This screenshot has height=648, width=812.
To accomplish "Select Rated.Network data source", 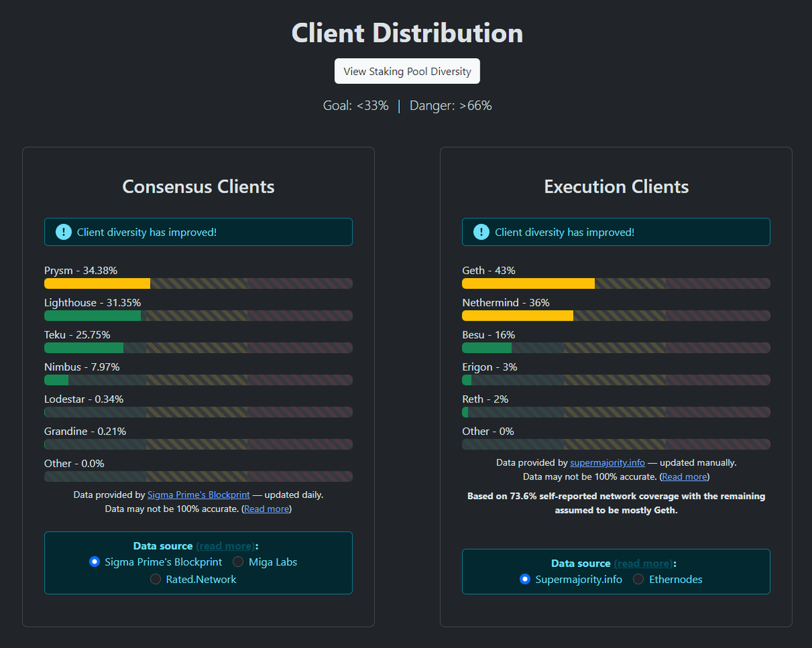I will click(x=156, y=579).
